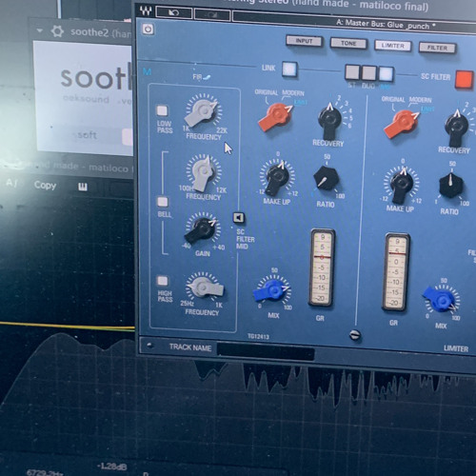The width and height of the screenshot is (476, 476).
Task: Toggle the red SC FILTER button
Action: click(465, 79)
